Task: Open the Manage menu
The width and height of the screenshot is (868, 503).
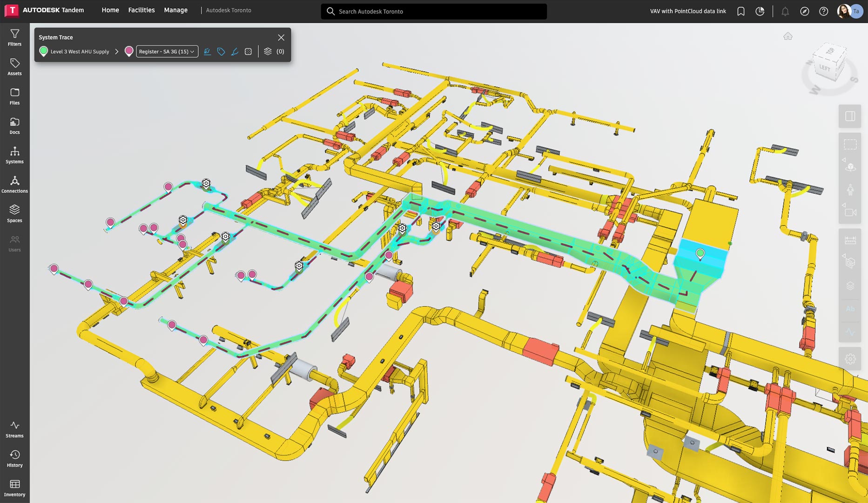Action: coord(175,10)
